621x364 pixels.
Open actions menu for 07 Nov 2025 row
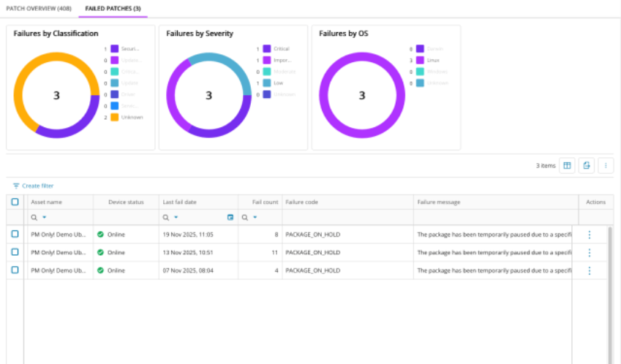590,270
